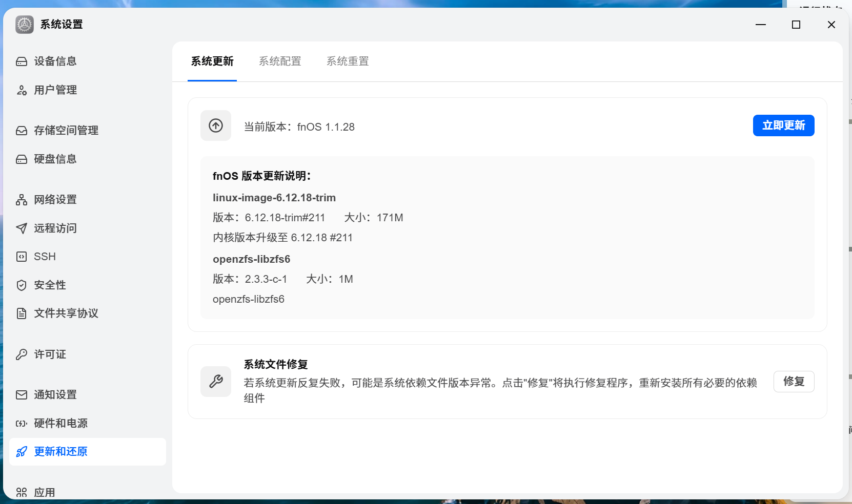The image size is (852, 504).
Task: Click the System Settings gear app icon
Action: coord(25,25)
